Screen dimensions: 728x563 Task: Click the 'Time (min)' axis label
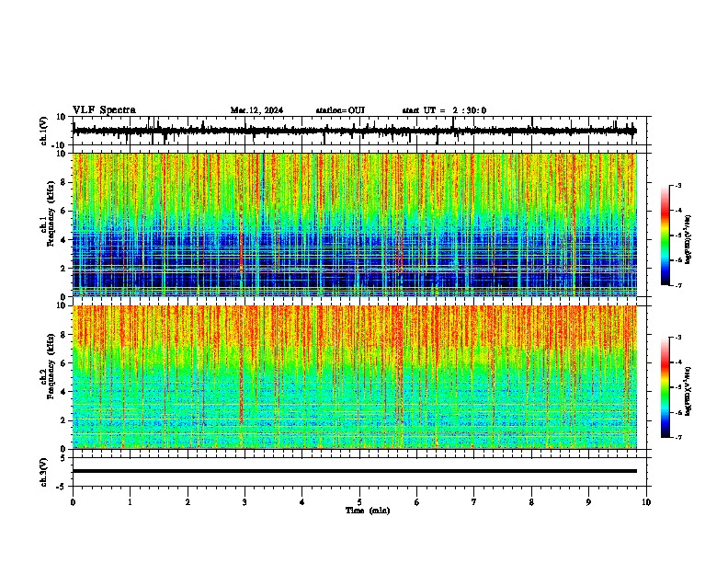pos(368,511)
